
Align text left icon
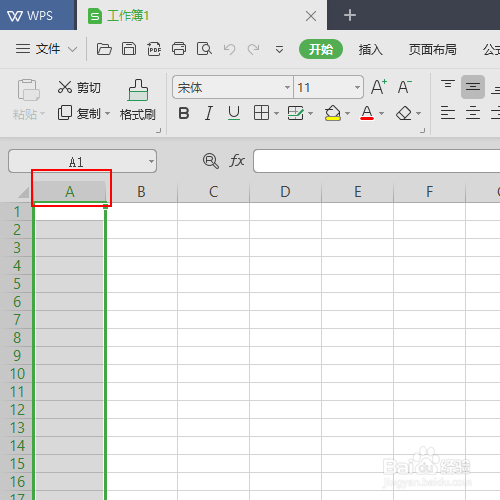point(448,113)
